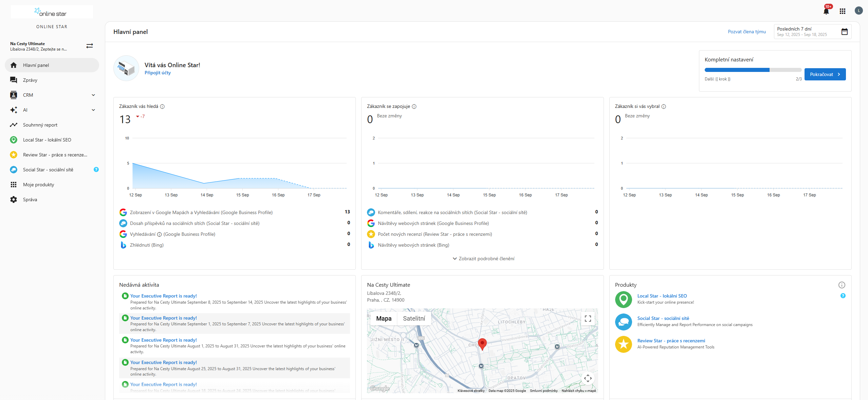The height and width of the screenshot is (400, 868).
Task: Toggle map fullscreen view
Action: click(x=588, y=319)
